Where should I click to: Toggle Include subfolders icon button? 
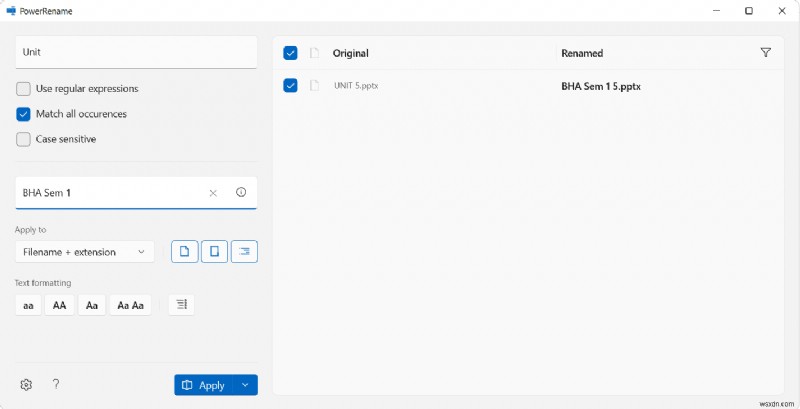click(x=244, y=251)
